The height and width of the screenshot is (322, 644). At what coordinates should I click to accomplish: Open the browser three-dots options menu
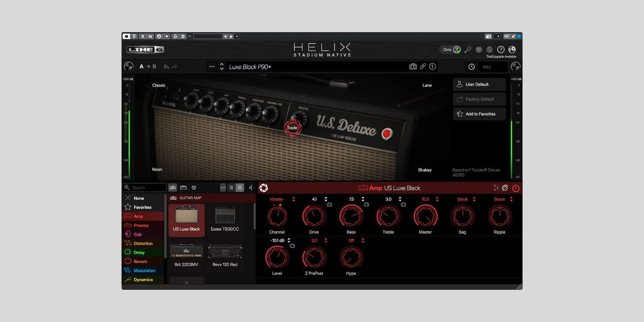point(223,188)
